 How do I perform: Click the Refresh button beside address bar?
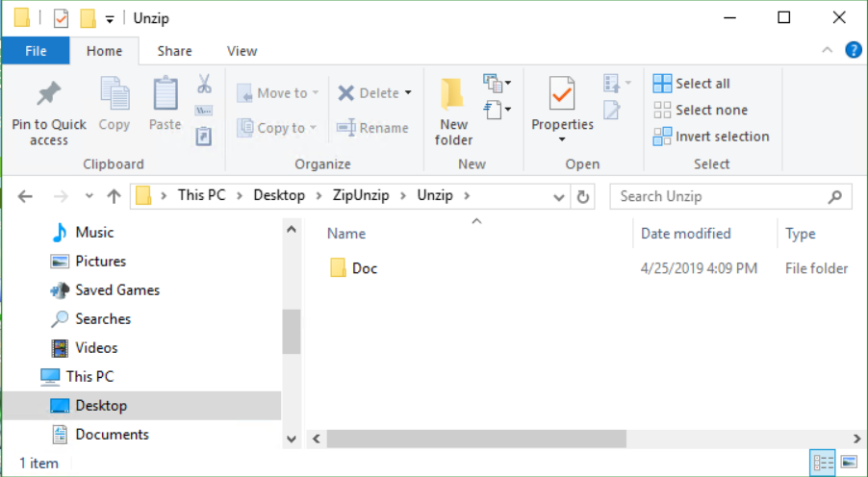pos(582,196)
